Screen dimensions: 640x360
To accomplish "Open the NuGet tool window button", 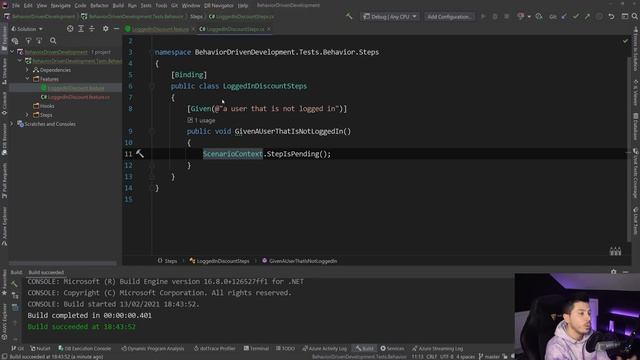I will (x=40, y=349).
